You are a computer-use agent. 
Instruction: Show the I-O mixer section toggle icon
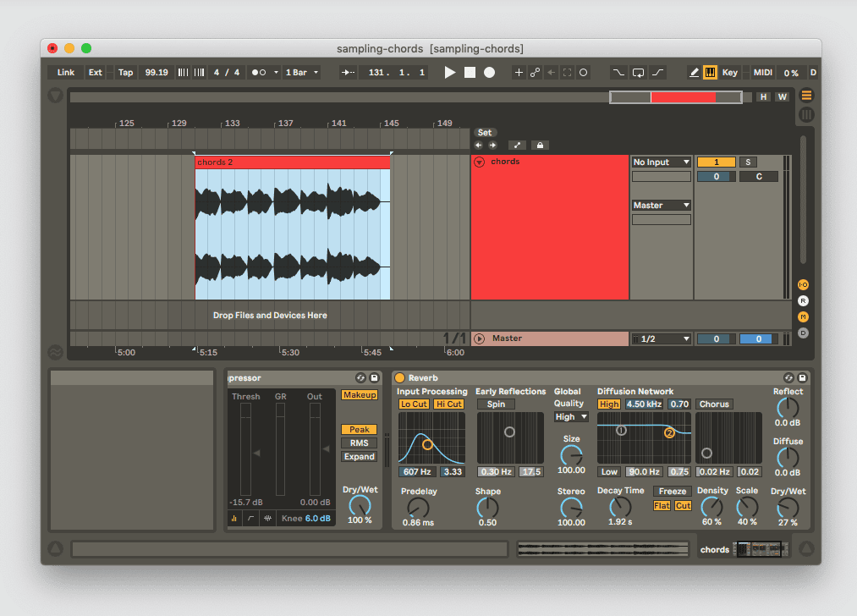click(801, 285)
